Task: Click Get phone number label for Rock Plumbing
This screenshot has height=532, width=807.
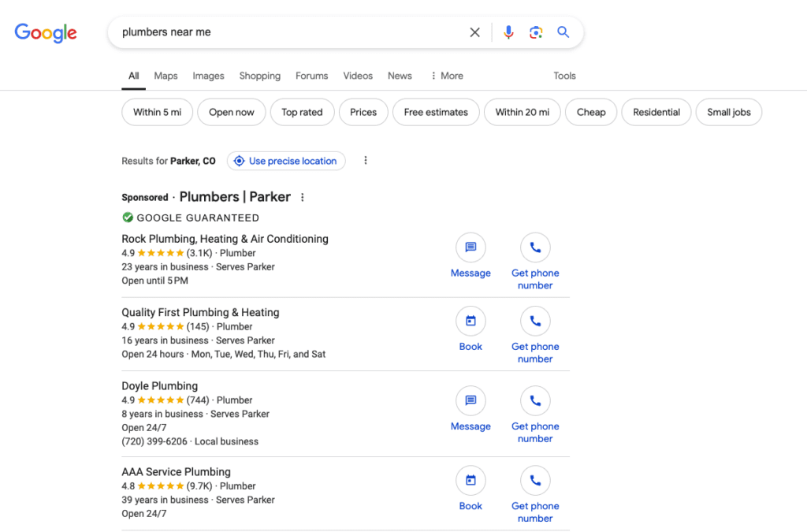Action: [535, 279]
